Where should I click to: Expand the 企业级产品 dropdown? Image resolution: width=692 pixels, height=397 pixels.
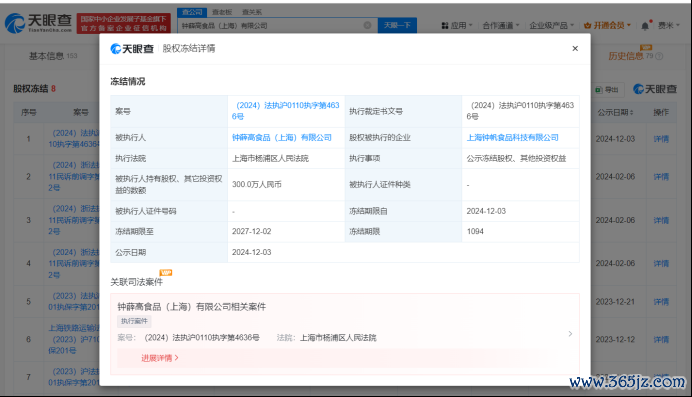pos(552,26)
